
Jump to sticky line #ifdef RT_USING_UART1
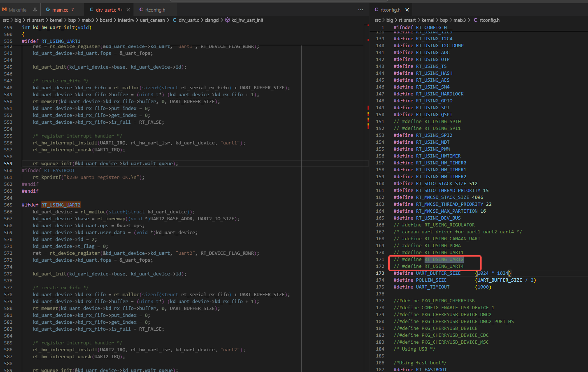coord(51,41)
